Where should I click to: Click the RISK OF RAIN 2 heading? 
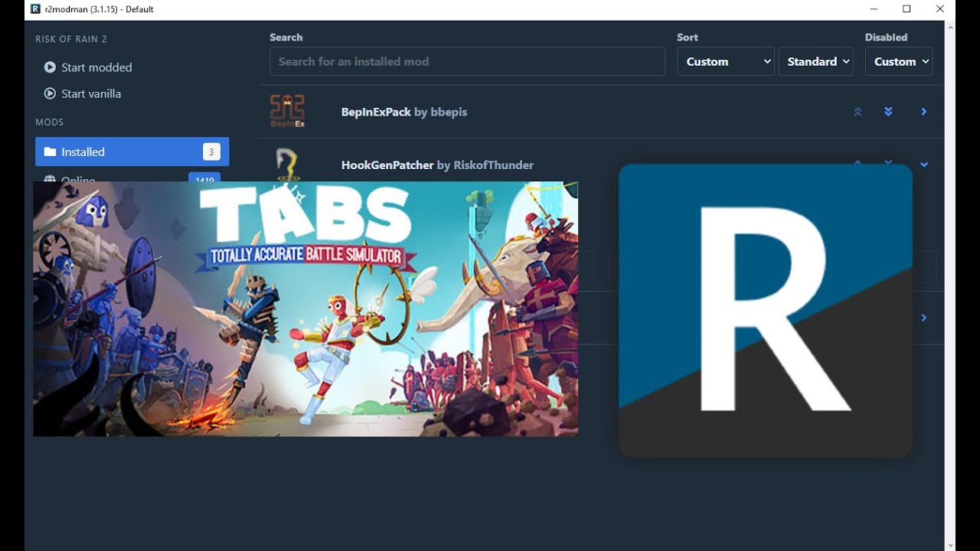click(71, 39)
